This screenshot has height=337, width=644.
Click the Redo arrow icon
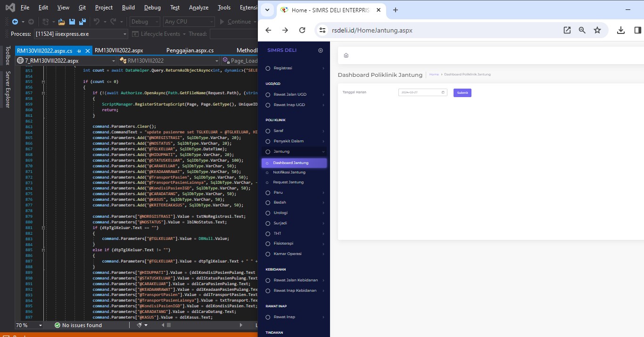(113, 22)
